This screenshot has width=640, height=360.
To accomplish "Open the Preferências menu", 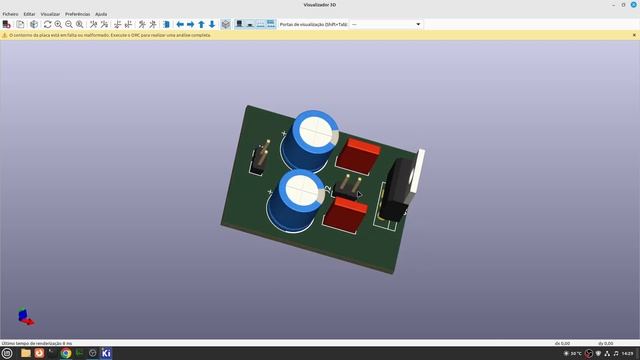I will 78,14.
